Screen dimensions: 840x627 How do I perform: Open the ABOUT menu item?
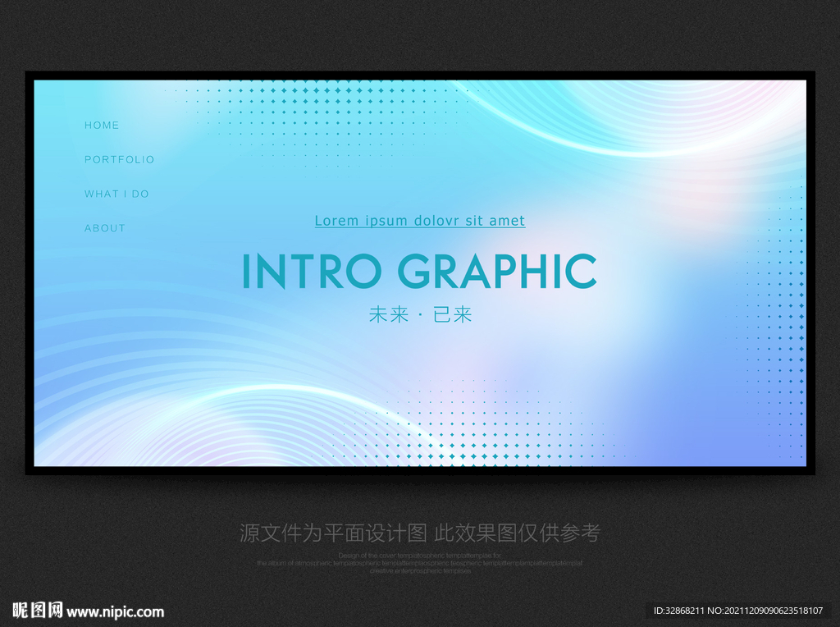[x=105, y=228]
